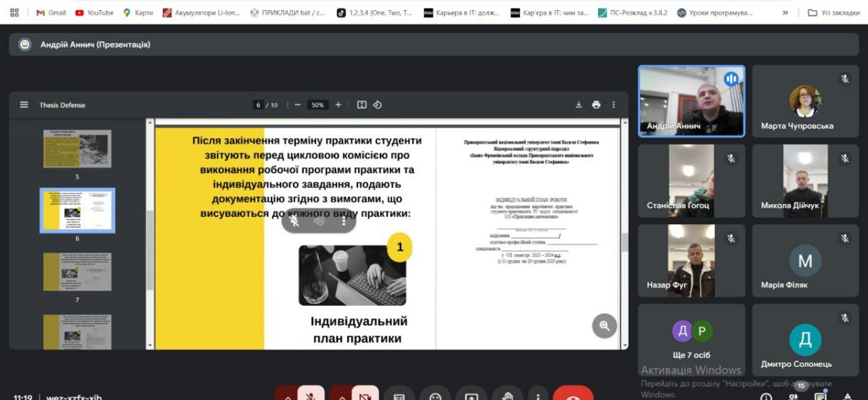Toggle the PDF sidebar menu icon

point(24,105)
